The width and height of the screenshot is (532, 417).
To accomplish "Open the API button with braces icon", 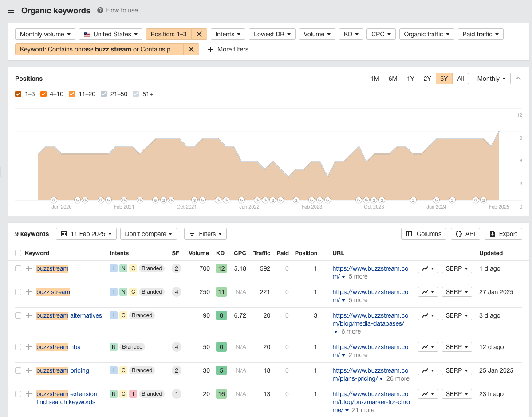I will pyautogui.click(x=465, y=234).
